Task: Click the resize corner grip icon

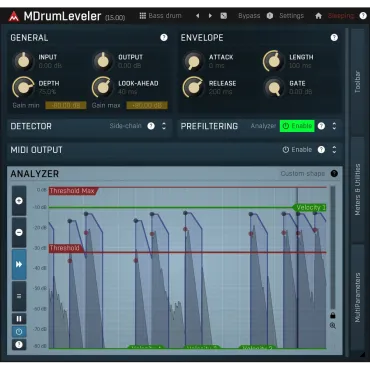Action: pos(362,355)
